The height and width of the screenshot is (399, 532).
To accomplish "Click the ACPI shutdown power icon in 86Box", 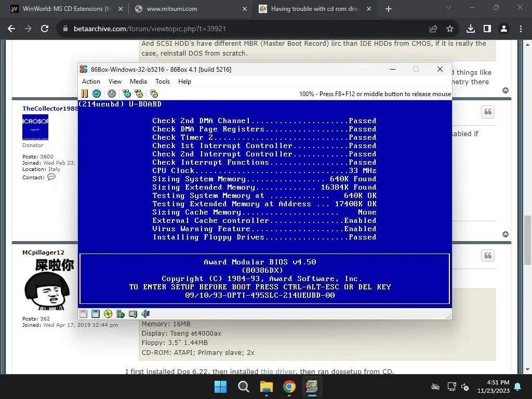I will [112, 94].
